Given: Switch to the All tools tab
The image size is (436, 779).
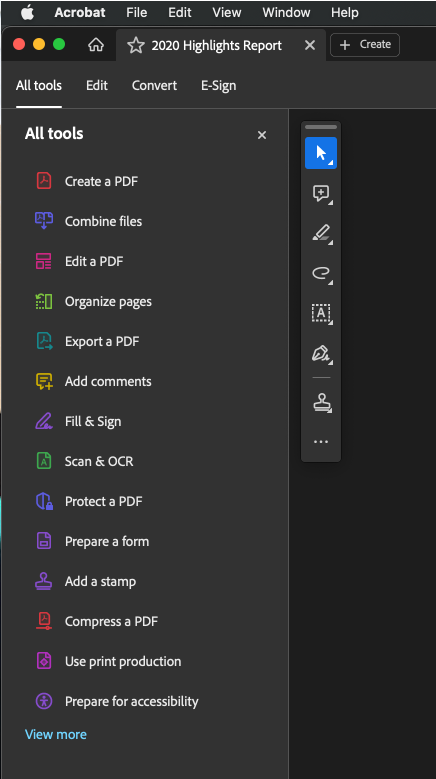Looking at the screenshot, I should (x=39, y=85).
